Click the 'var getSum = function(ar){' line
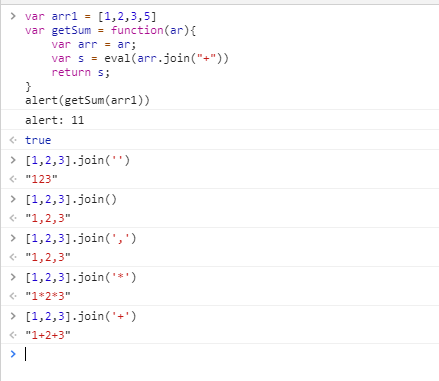This screenshot has width=439, height=381. [111, 30]
